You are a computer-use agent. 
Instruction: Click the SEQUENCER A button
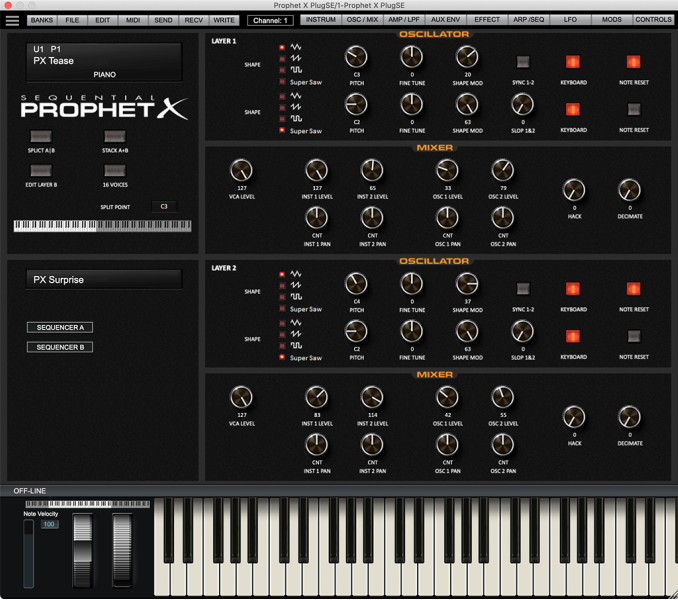tap(59, 327)
